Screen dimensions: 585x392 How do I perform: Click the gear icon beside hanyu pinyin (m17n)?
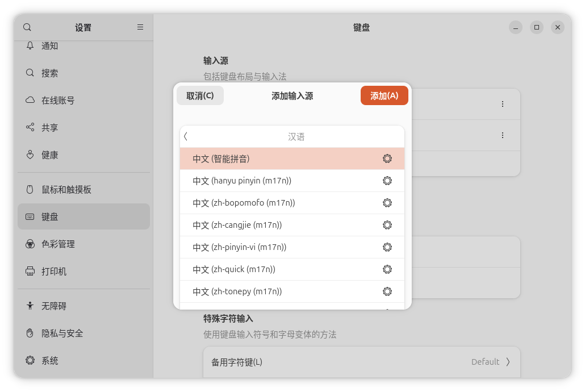pyautogui.click(x=387, y=181)
